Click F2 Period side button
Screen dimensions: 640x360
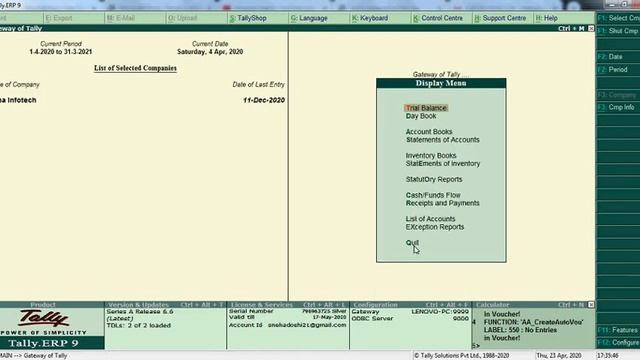[x=618, y=69]
